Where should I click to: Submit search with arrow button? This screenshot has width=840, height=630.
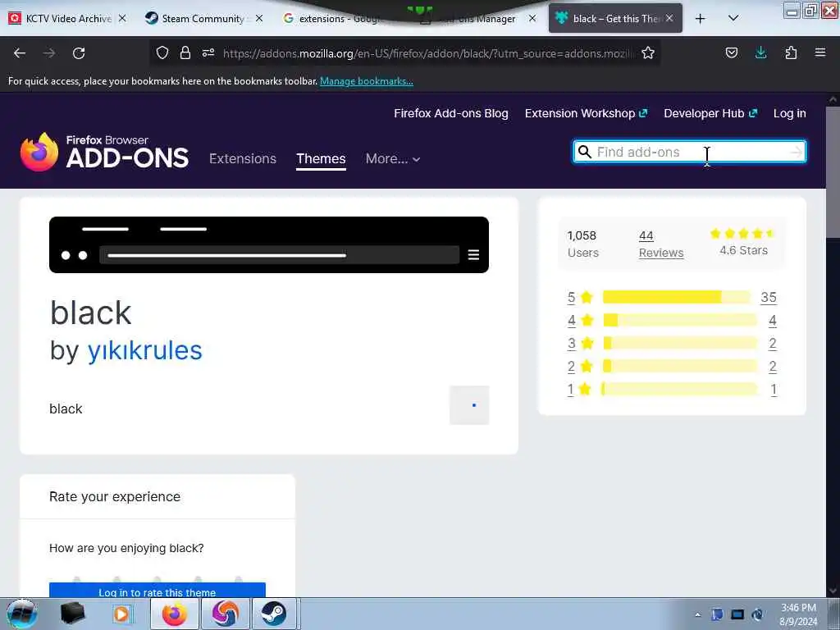pyautogui.click(x=797, y=152)
